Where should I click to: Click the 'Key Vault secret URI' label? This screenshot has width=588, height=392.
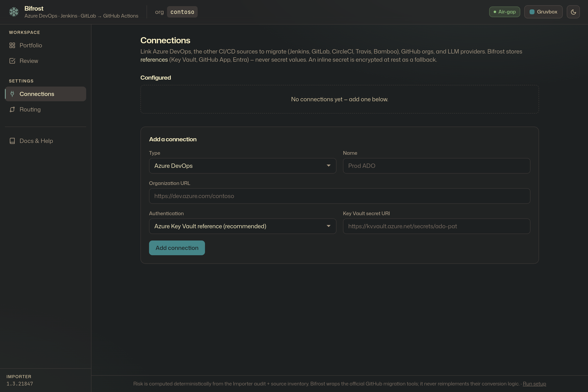pos(366,213)
